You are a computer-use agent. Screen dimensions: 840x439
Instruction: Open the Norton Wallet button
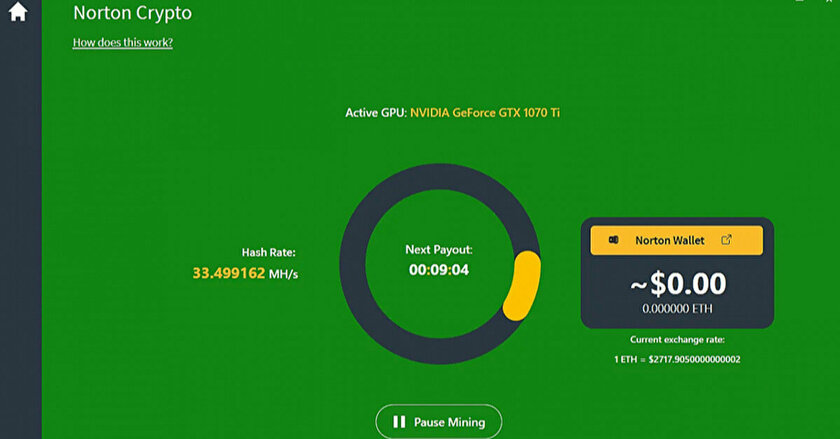click(676, 240)
